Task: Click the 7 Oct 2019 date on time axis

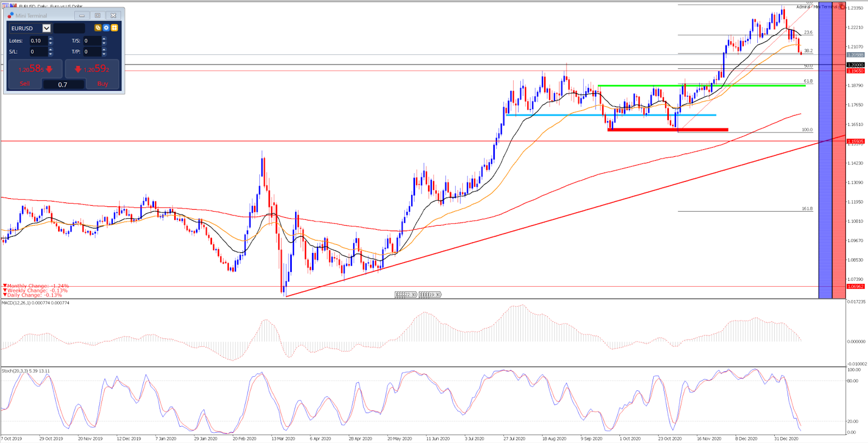Action: pyautogui.click(x=11, y=439)
